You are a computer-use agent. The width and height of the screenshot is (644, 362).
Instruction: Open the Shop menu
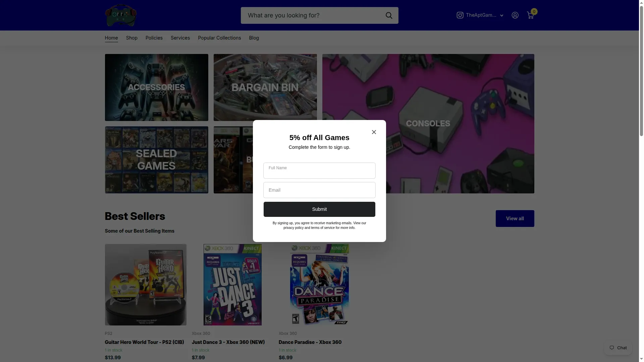click(x=132, y=38)
